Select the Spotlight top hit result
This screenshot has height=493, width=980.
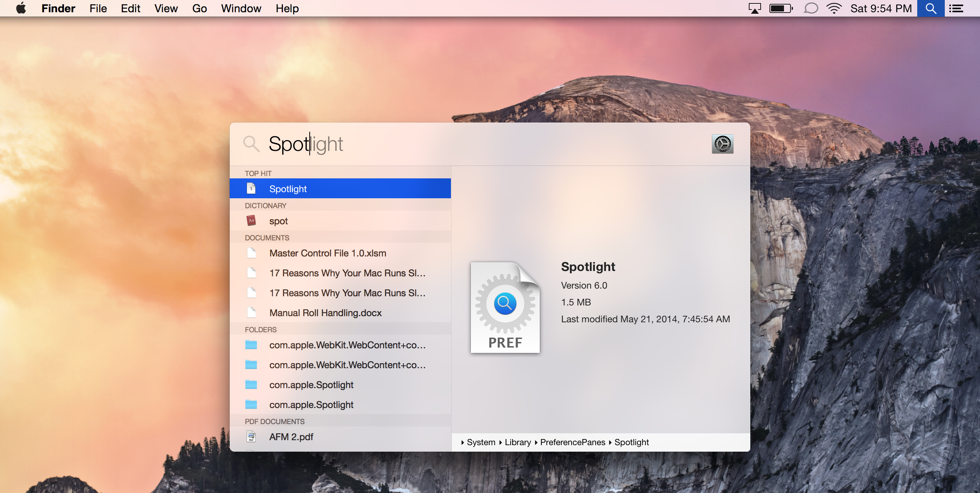point(340,188)
